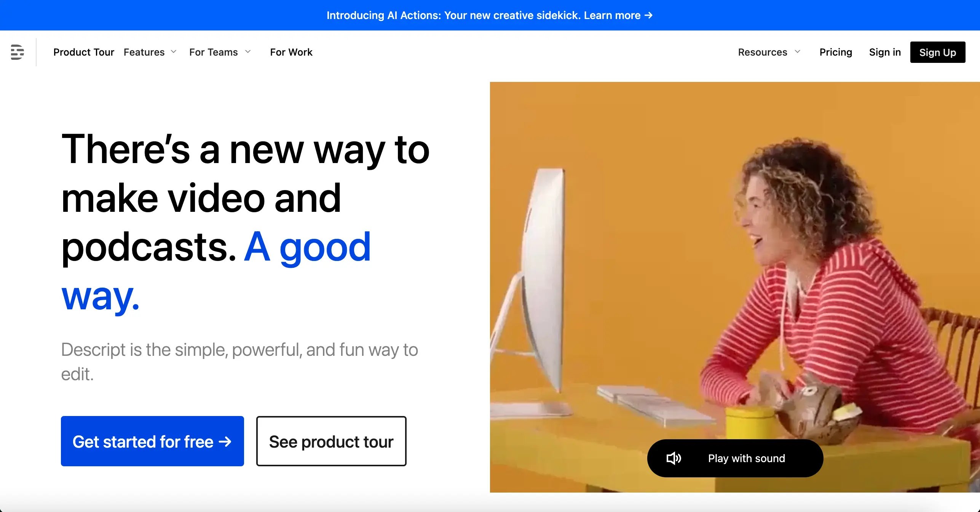Click the Learn more link in banner
Image resolution: width=980 pixels, height=512 pixels.
point(617,15)
